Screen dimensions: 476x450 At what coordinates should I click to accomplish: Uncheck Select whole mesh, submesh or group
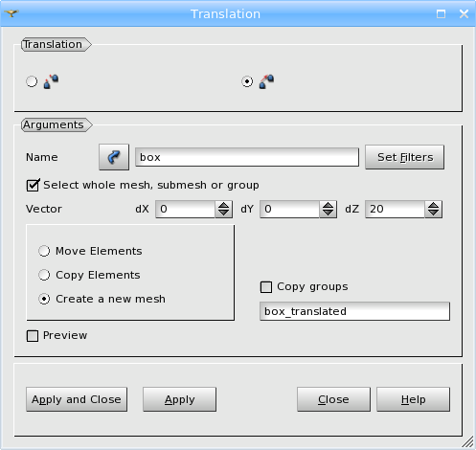coord(33,185)
